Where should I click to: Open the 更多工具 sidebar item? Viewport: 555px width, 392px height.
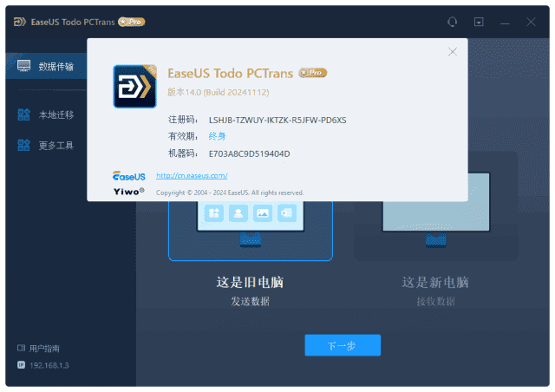point(56,145)
